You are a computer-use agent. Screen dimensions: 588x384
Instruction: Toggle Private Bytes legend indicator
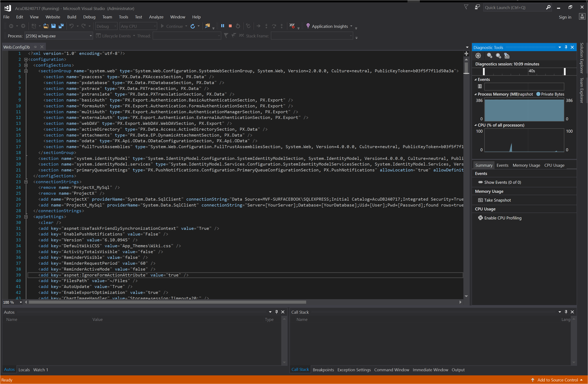coord(538,94)
